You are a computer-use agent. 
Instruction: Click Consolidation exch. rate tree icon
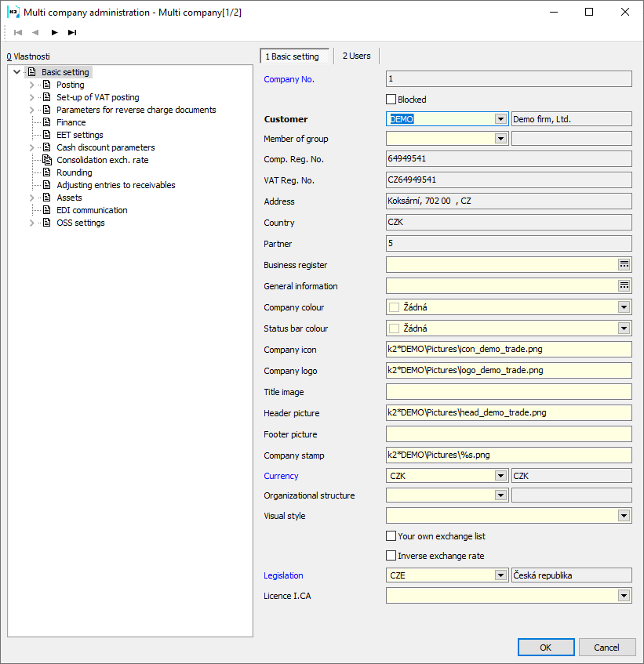click(47, 160)
